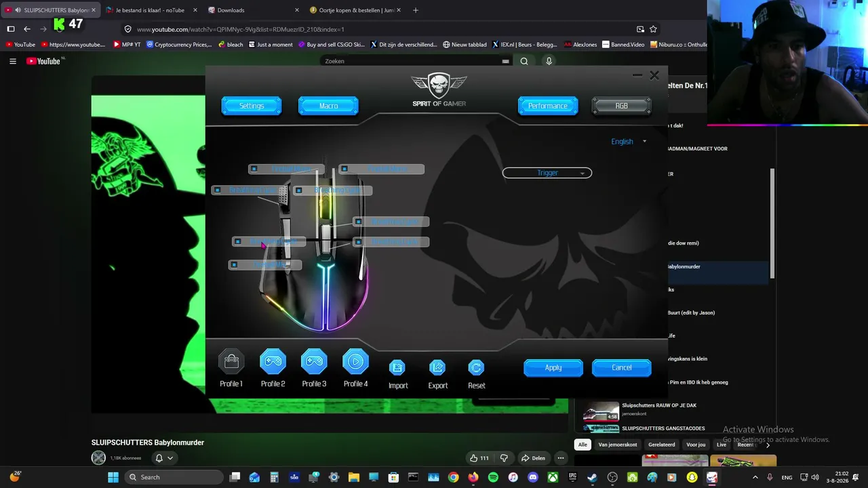
Task: Show next filter chips with chevron
Action: [768, 445]
